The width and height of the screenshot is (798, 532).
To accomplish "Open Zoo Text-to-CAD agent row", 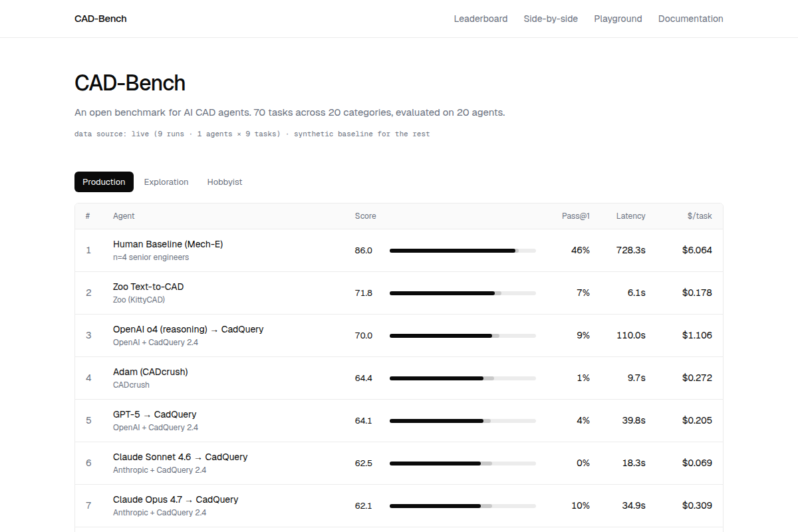I will [399, 293].
